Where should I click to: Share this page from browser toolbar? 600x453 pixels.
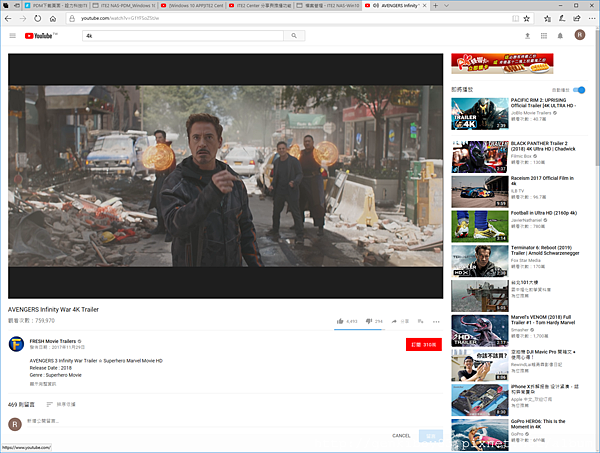[577, 18]
